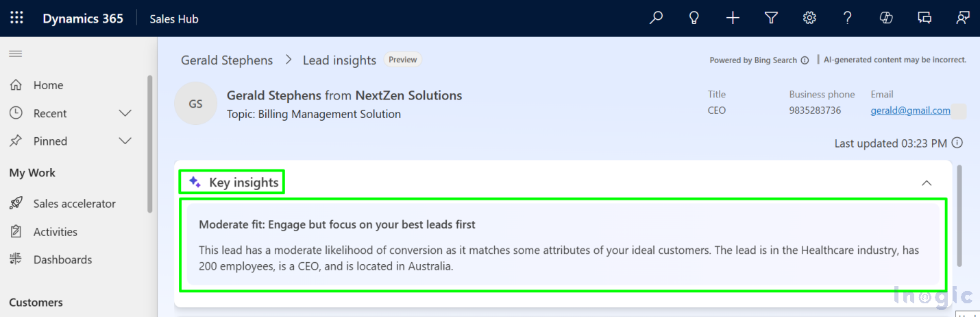Open the settings gear icon
The width and height of the screenshot is (980, 317).
coord(809,19)
